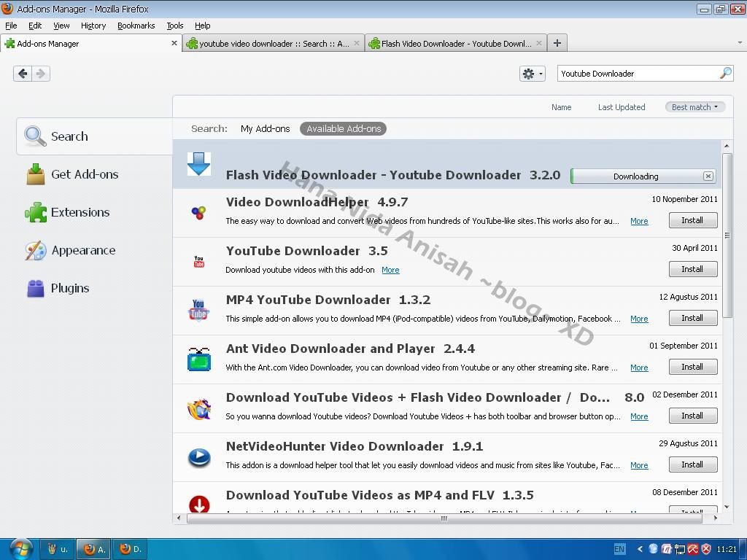Expand hidden system tray icons arrow
The image size is (747, 560).
click(640, 549)
